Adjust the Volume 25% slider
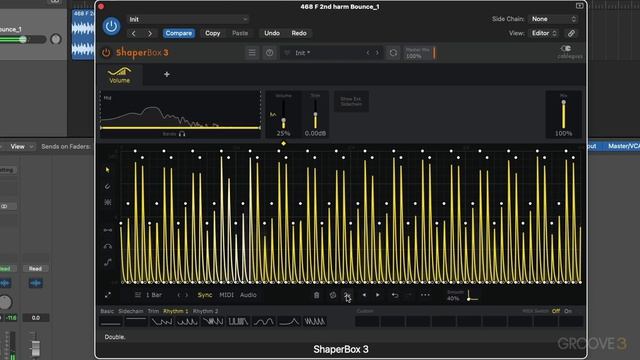 [283, 121]
